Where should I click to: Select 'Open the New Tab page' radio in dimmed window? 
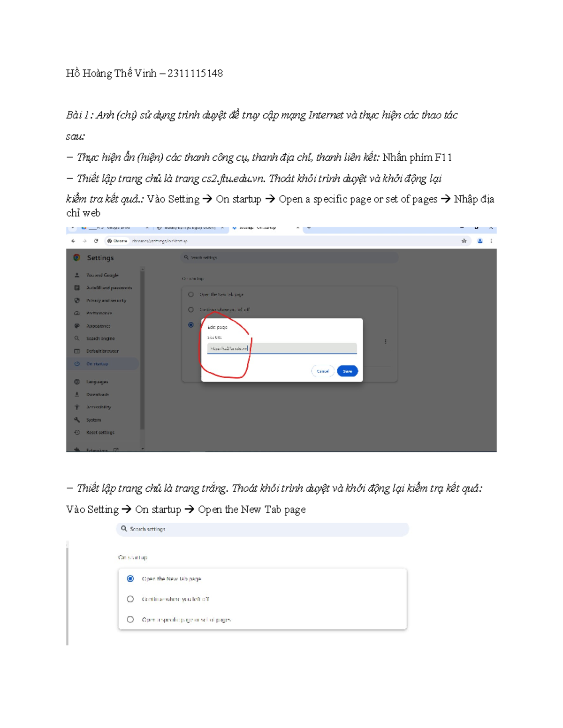tap(191, 295)
